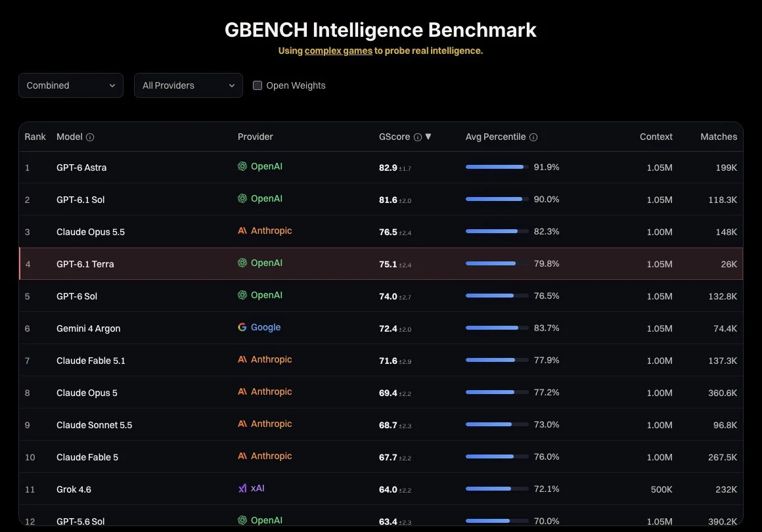Open the Combined category dropdown
762x532 pixels.
(x=71, y=85)
